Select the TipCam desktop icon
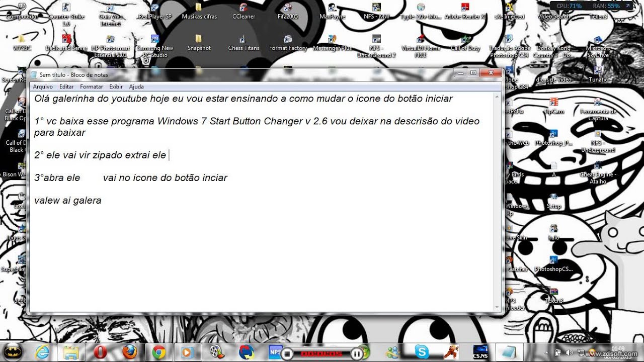The height and width of the screenshot is (362, 644). click(553, 106)
